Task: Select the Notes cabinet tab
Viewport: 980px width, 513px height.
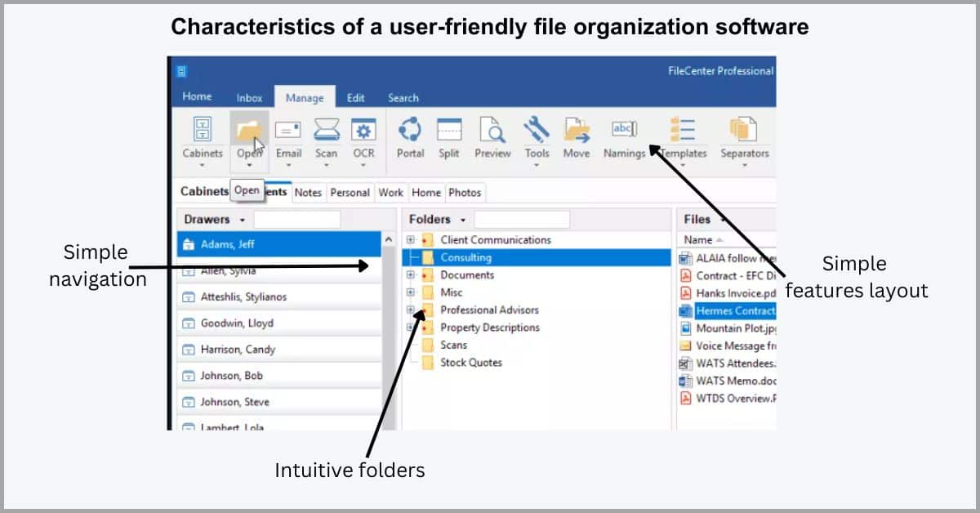Action: 309,193
